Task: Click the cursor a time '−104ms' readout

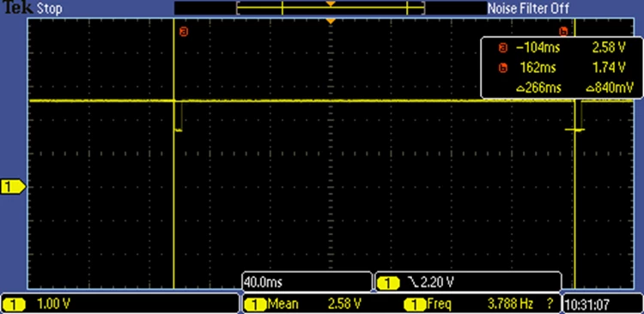Action: coord(538,48)
